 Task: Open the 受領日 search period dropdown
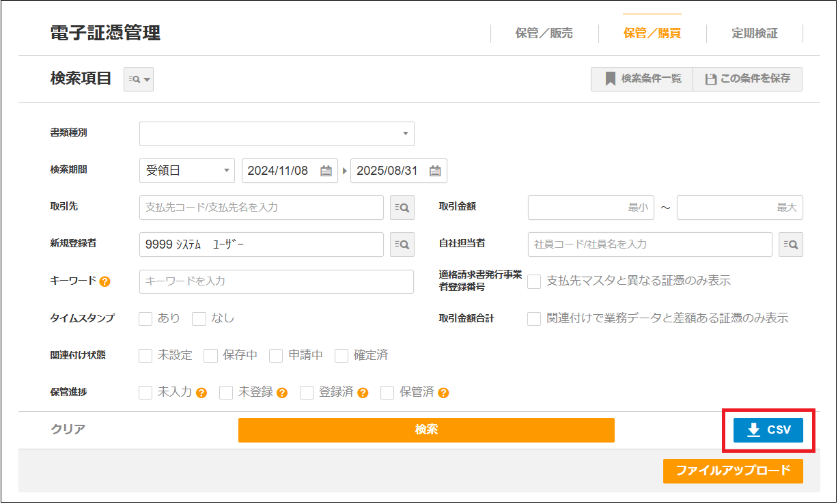[187, 171]
